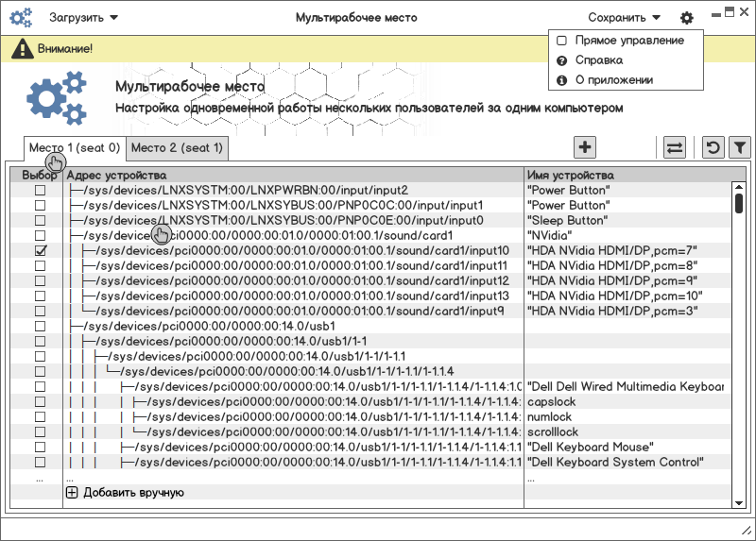756x541 pixels.
Task: Check the box for Dell Keyboard System Control row
Action: [x=40, y=462]
